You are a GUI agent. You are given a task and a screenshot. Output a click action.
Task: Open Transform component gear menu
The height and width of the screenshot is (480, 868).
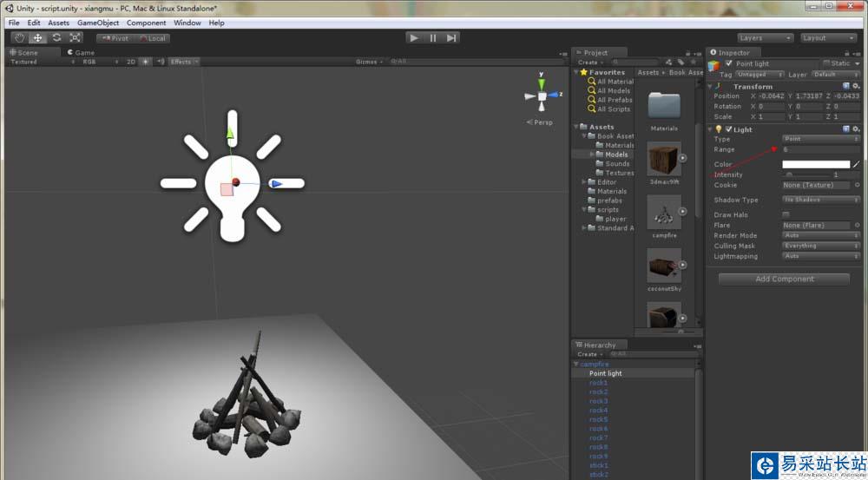tap(856, 87)
